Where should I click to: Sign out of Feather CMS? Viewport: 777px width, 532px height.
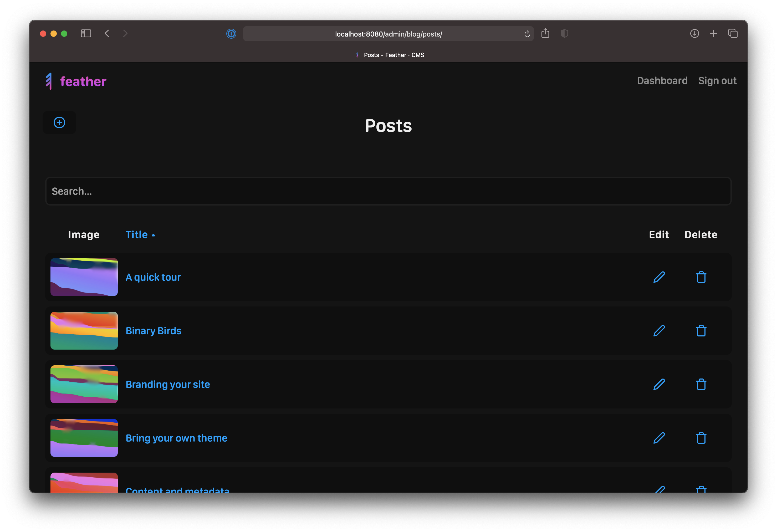point(717,81)
